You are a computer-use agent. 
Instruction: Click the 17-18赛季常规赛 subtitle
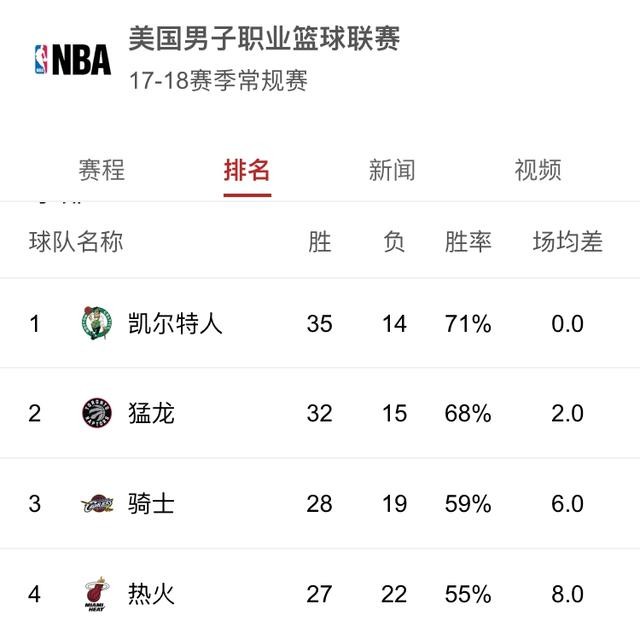[x=217, y=81]
